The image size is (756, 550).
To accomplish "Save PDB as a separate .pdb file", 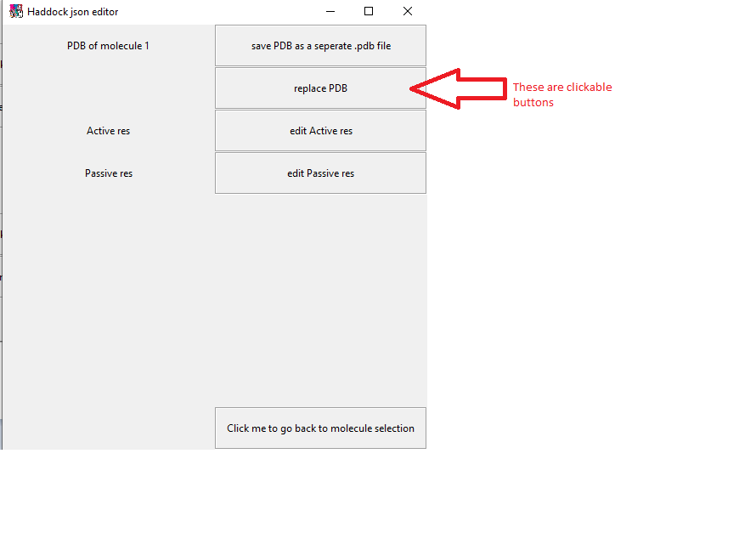I will [320, 46].
